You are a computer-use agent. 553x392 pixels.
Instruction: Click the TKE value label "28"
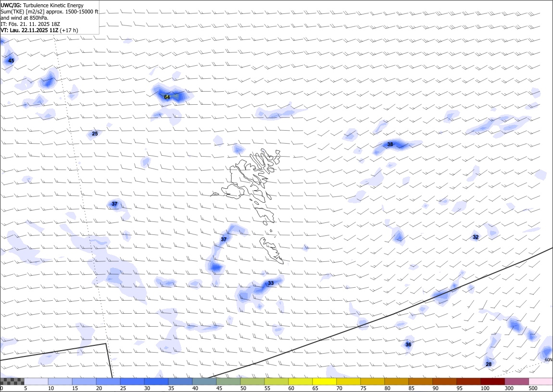click(x=489, y=364)
